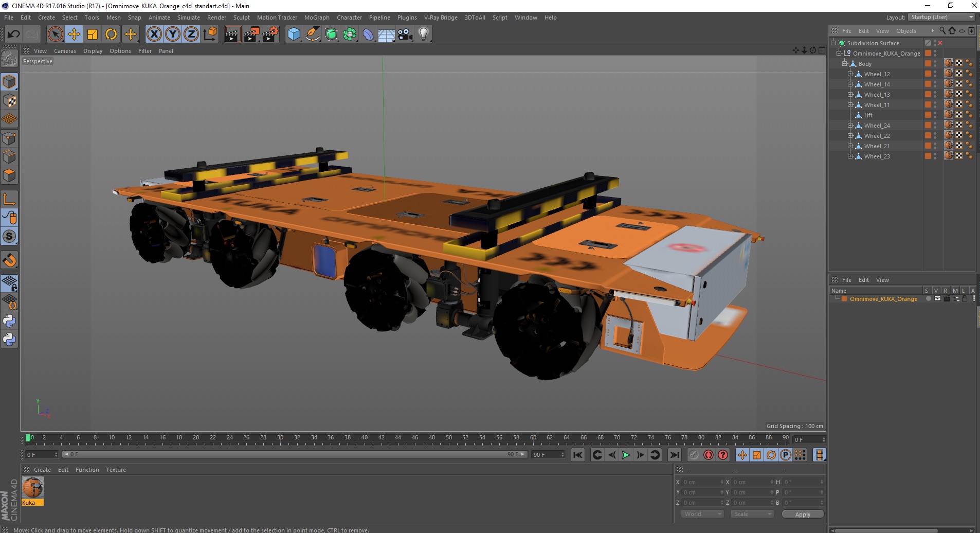Activate the Move tool in top toolbar
This screenshot has height=533, width=980.
pos(74,34)
